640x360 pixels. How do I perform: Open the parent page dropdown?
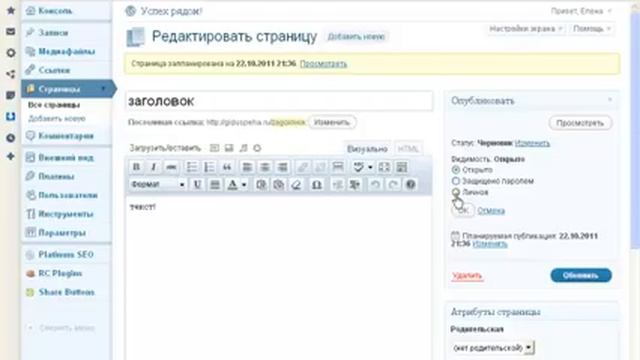pyautogui.click(x=493, y=348)
